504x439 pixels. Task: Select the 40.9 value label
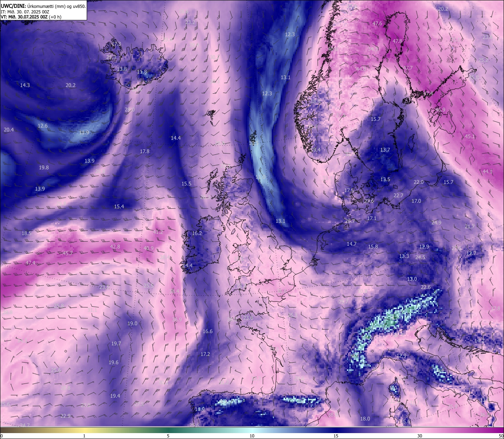[148, 248]
